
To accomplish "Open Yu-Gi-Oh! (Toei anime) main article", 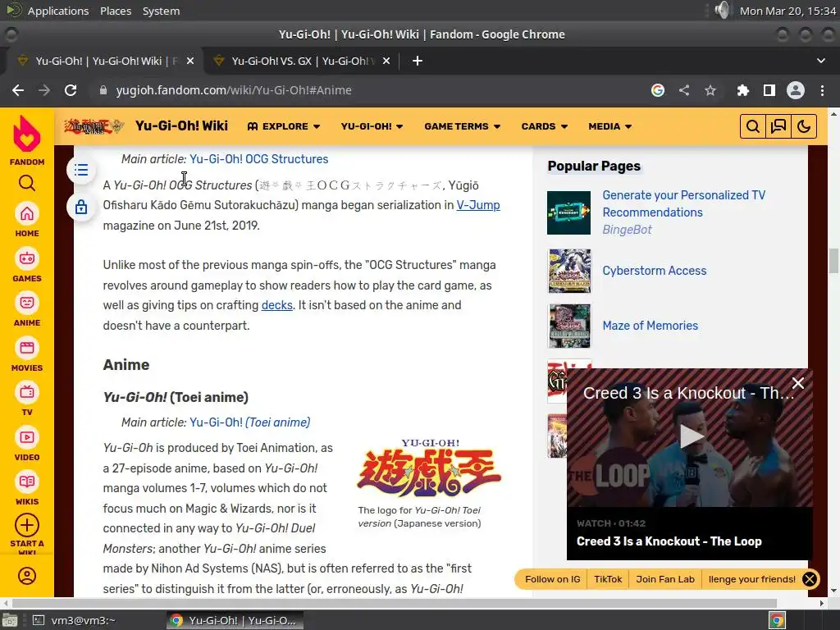I will pos(249,422).
